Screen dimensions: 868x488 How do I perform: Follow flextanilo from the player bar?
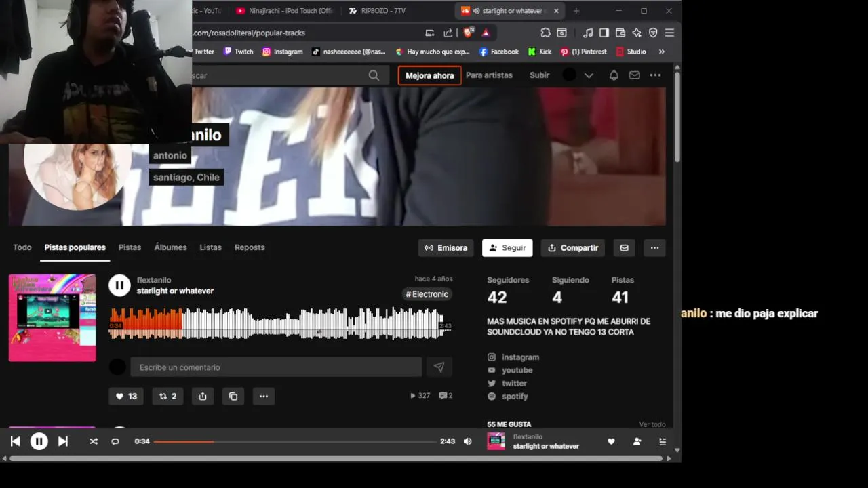[637, 441]
